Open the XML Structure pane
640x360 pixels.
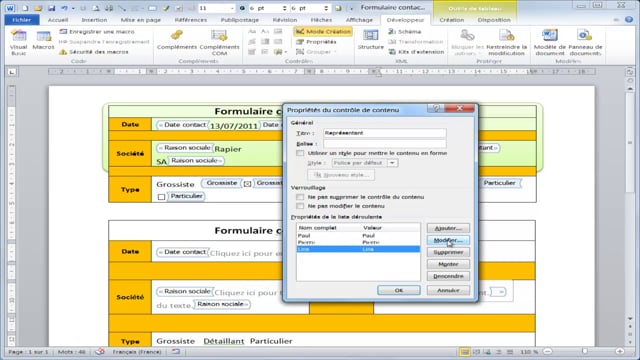(x=371, y=40)
